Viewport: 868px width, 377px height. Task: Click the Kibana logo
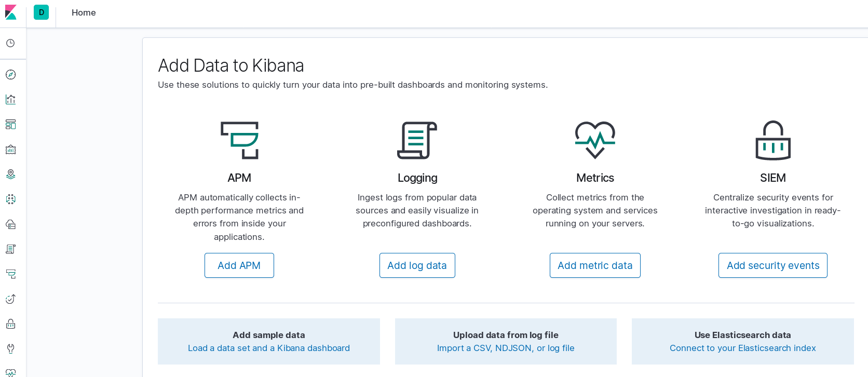[11, 12]
